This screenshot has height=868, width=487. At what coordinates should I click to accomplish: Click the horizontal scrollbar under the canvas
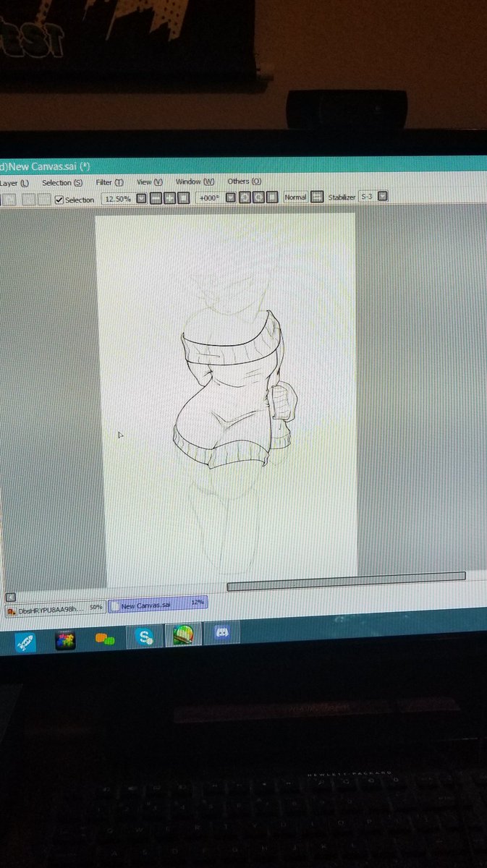click(346, 582)
